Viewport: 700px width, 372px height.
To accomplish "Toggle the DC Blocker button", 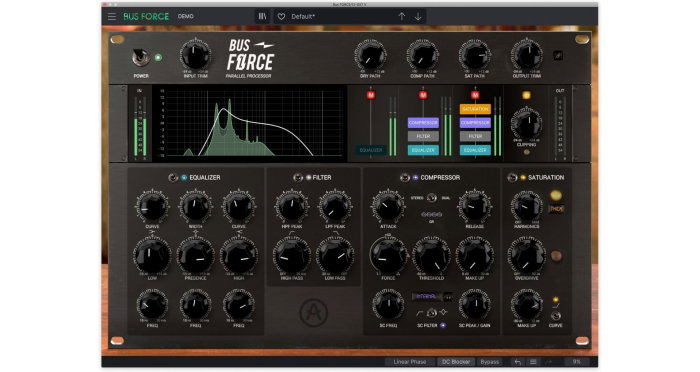I will pos(456,362).
